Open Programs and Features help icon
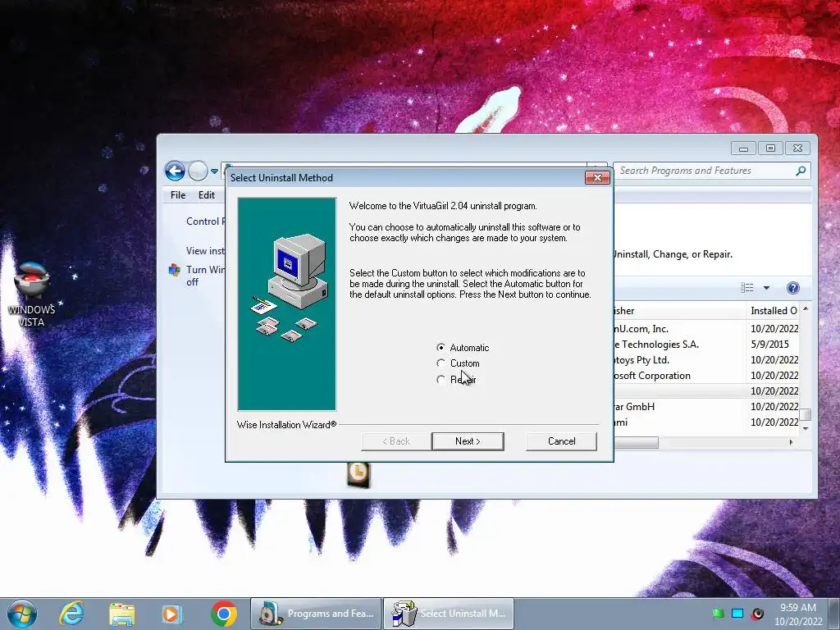Image resolution: width=840 pixels, height=630 pixels. (793, 288)
